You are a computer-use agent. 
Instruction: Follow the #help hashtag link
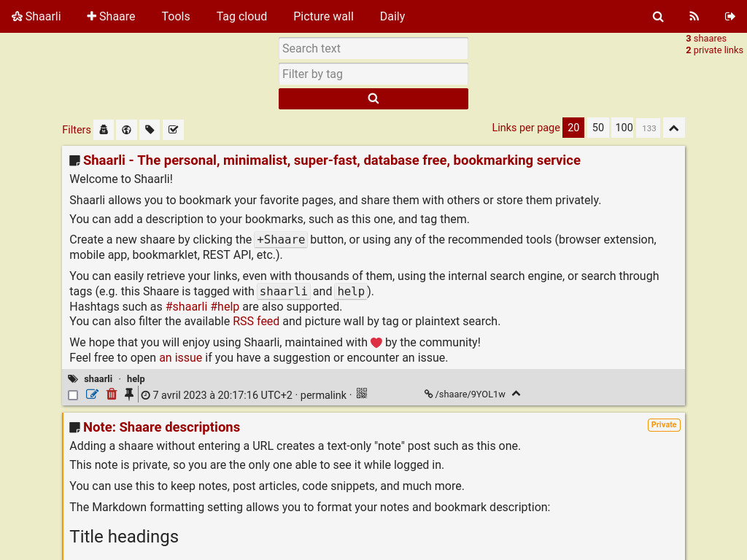pos(225,307)
